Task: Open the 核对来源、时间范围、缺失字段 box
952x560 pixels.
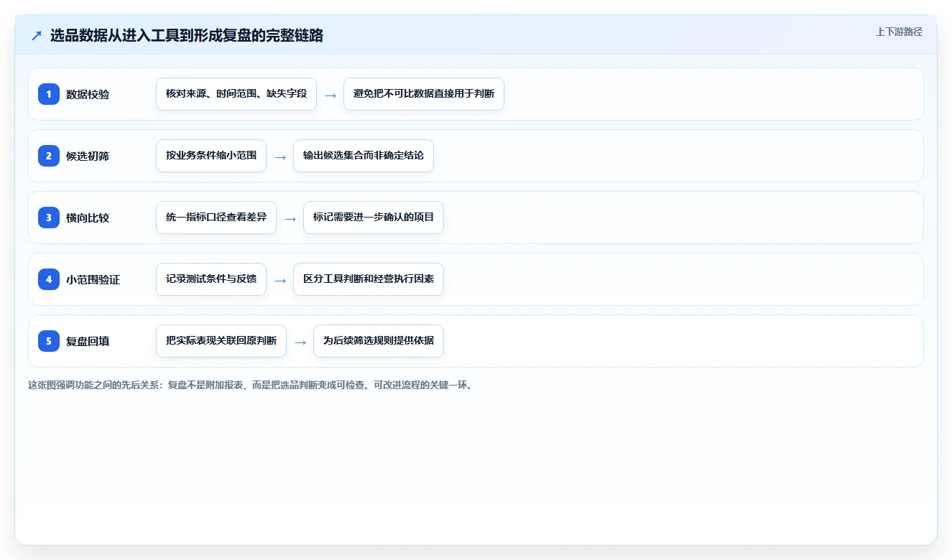Action: click(236, 94)
